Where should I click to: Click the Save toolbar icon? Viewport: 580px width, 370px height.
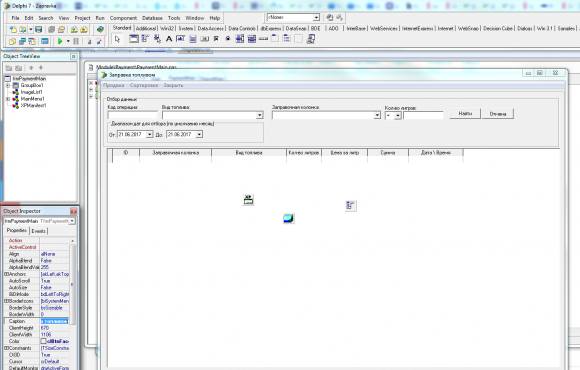[38, 30]
